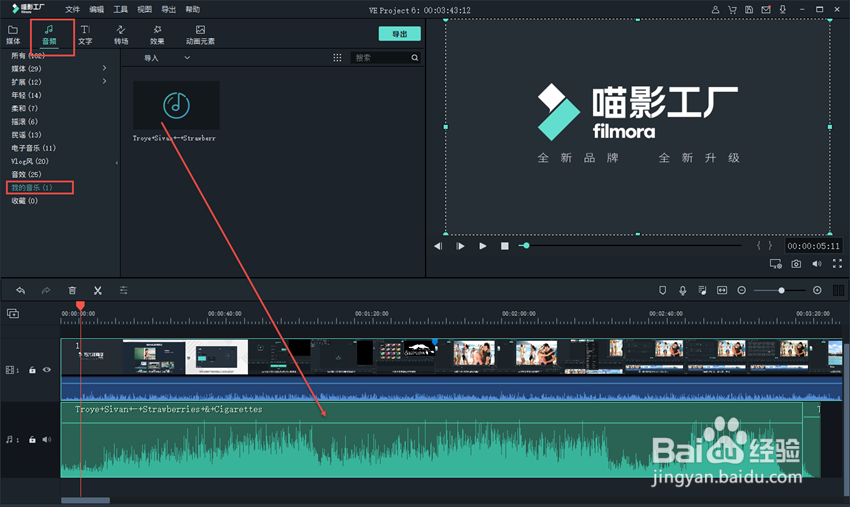The width and height of the screenshot is (850, 507).
Task: Click the preview timecode 00:00:05:11
Action: (813, 246)
